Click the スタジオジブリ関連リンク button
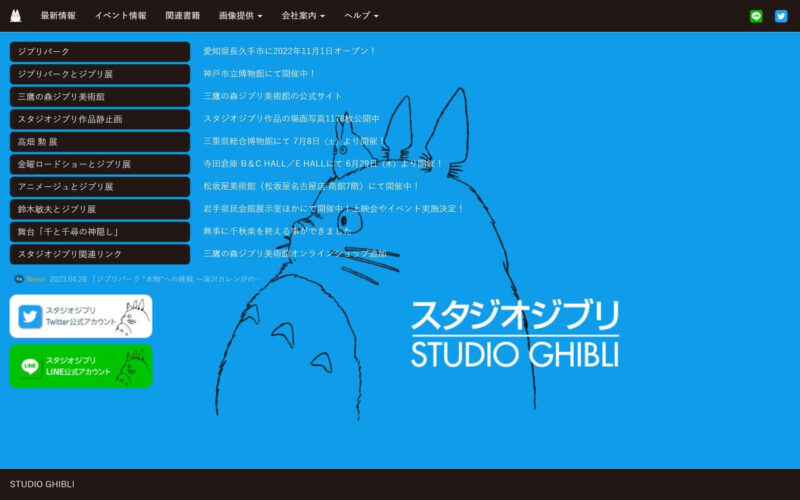The image size is (800, 500). [100, 254]
